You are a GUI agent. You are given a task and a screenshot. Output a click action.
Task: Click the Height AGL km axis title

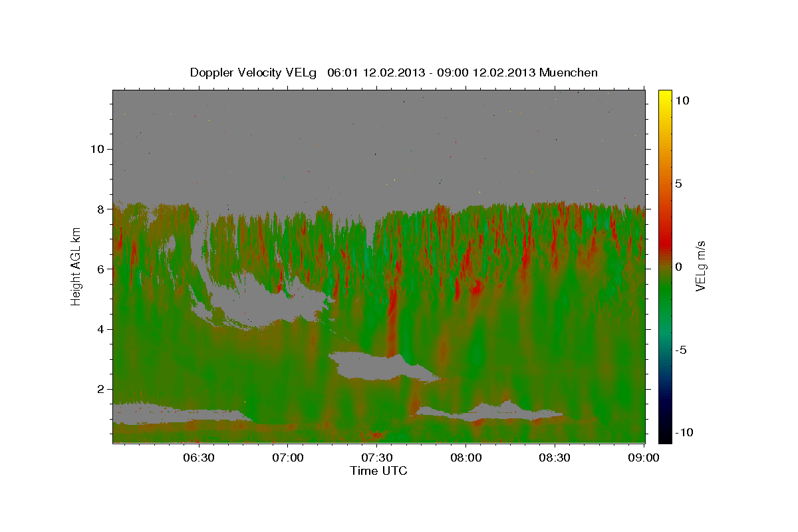[x=76, y=266]
